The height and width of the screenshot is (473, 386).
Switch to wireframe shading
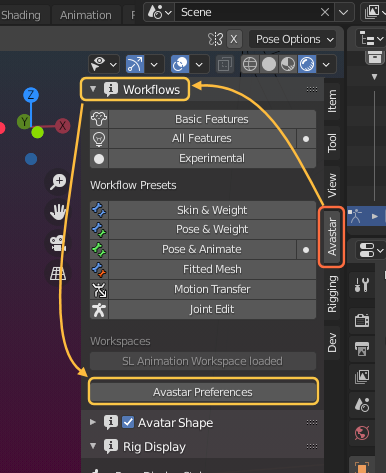pos(250,64)
